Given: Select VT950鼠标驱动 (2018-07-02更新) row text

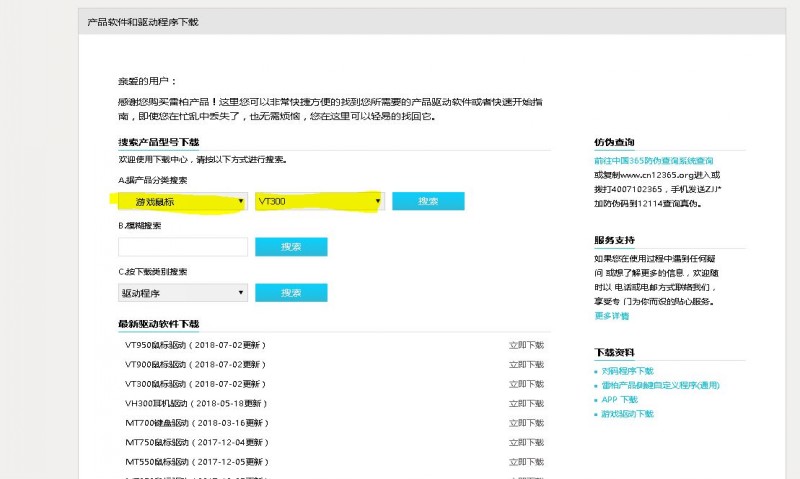Looking at the screenshot, I should click(196, 345).
